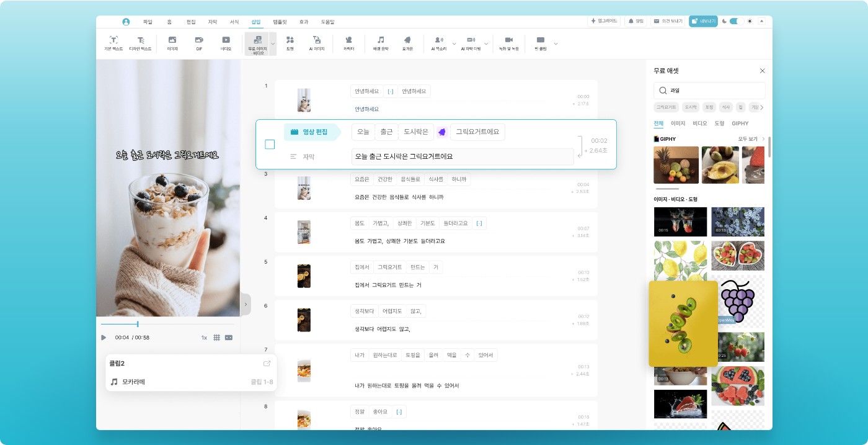Click the caption display icon beside grid

pyautogui.click(x=229, y=338)
